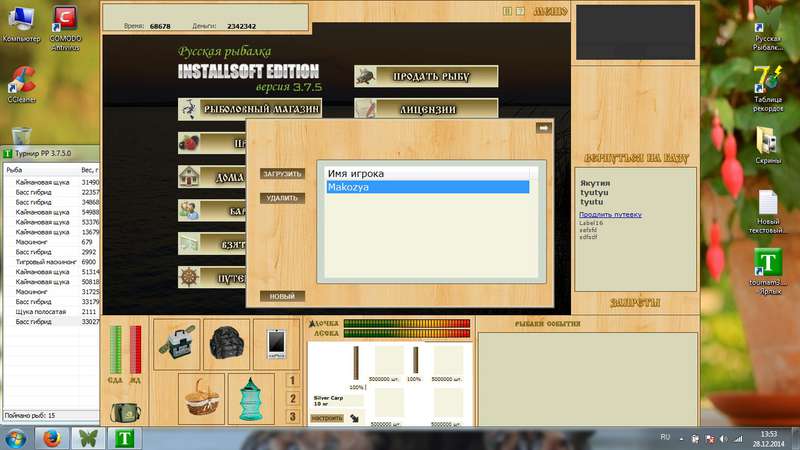
Task: Open Windows Start menu
Action: 16,439
